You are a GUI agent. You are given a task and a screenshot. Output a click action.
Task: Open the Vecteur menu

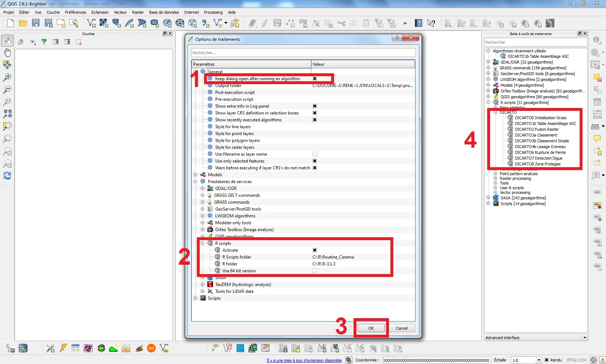[x=120, y=12]
